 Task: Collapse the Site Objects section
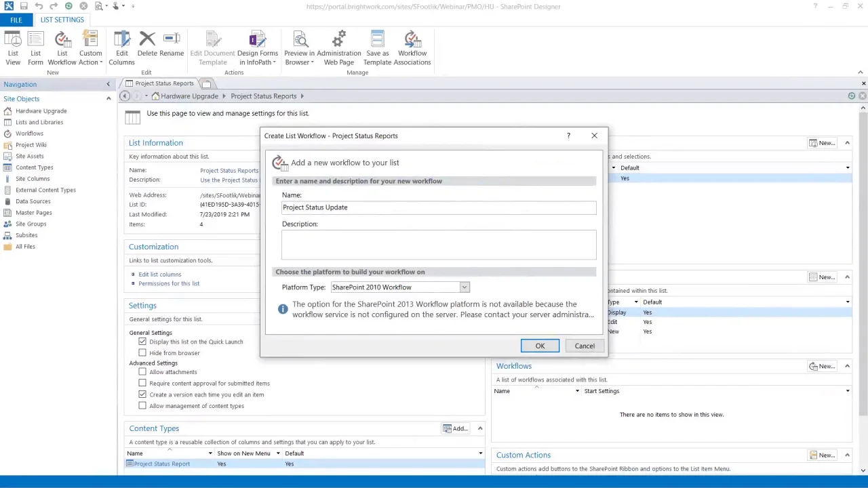pyautogui.click(x=108, y=99)
